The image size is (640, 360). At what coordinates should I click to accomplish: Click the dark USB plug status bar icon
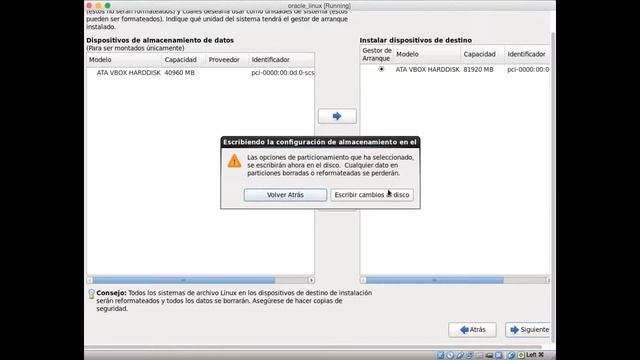pyautogui.click(x=489, y=356)
